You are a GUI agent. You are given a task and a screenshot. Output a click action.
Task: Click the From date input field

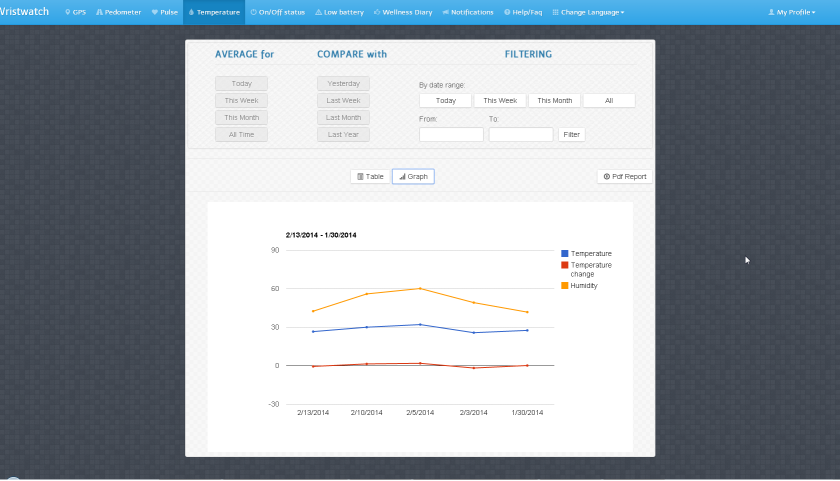point(451,134)
